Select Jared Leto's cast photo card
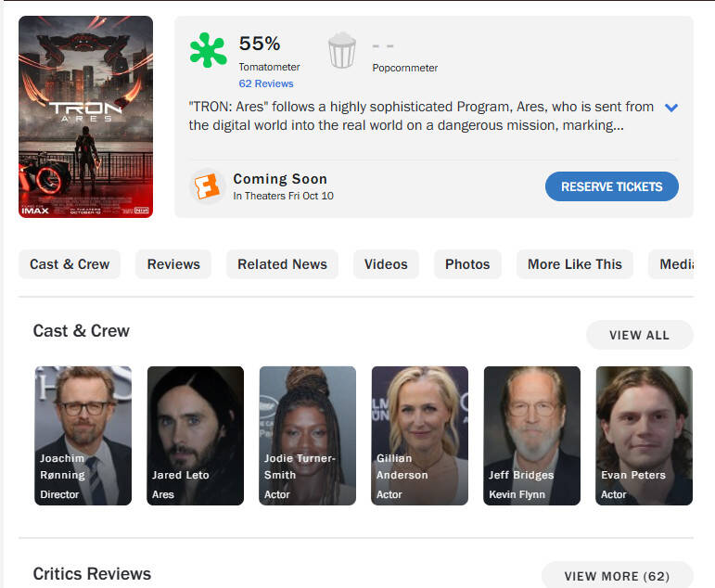The image size is (715, 588). (x=196, y=435)
